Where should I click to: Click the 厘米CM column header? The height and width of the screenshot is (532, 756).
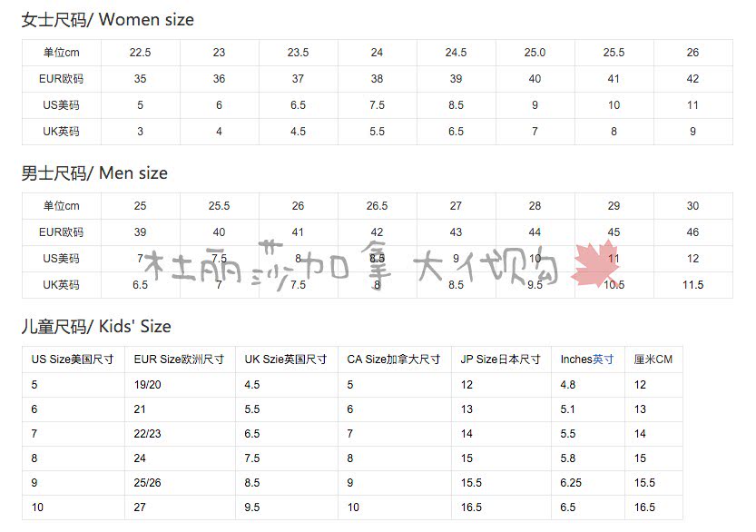coord(653,360)
